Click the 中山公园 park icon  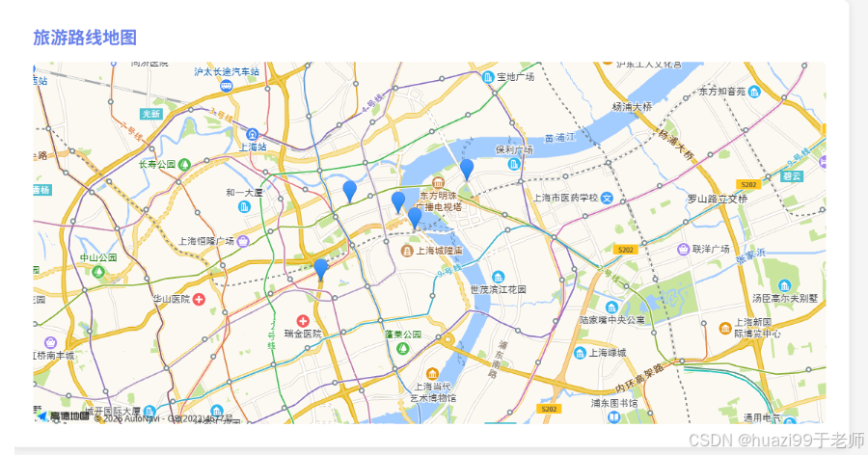98,271
